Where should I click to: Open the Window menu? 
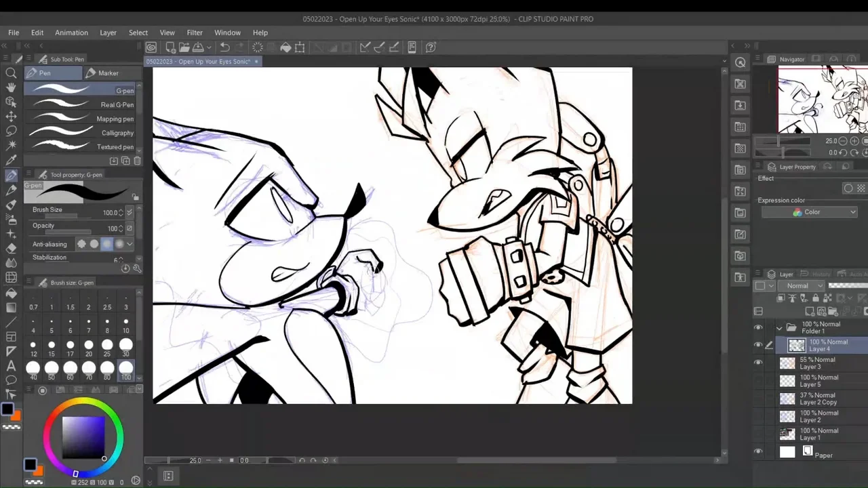(227, 33)
